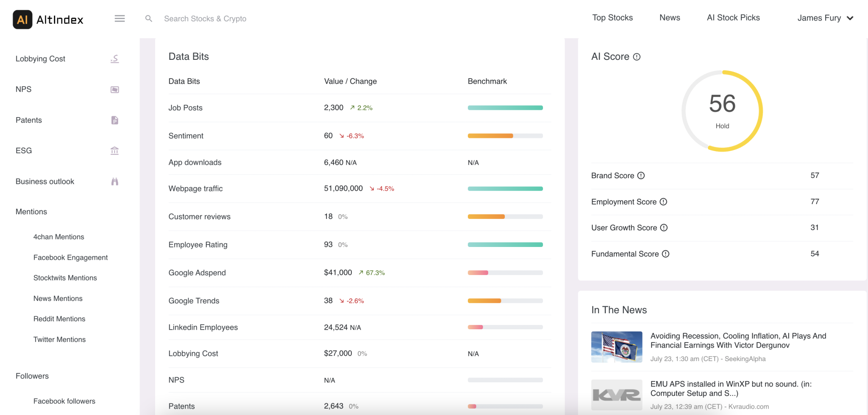Click the Facebook followers link
This screenshot has height=415, width=868.
pos(64,401)
